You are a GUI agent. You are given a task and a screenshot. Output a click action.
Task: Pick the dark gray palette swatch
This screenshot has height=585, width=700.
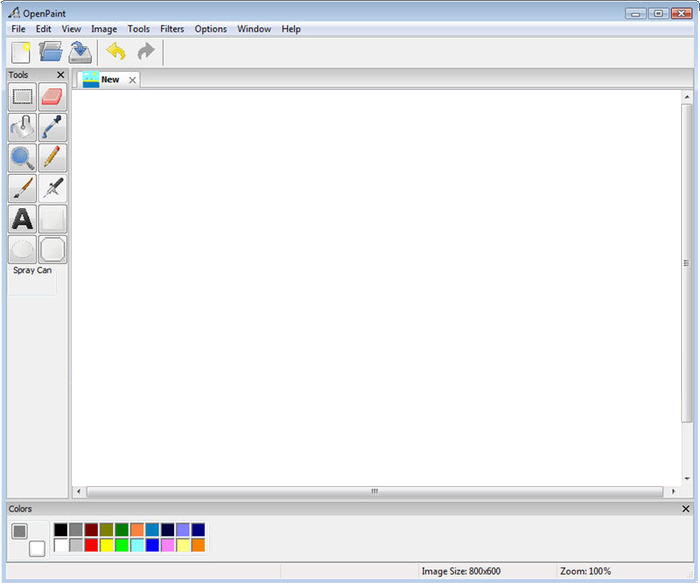click(x=76, y=530)
